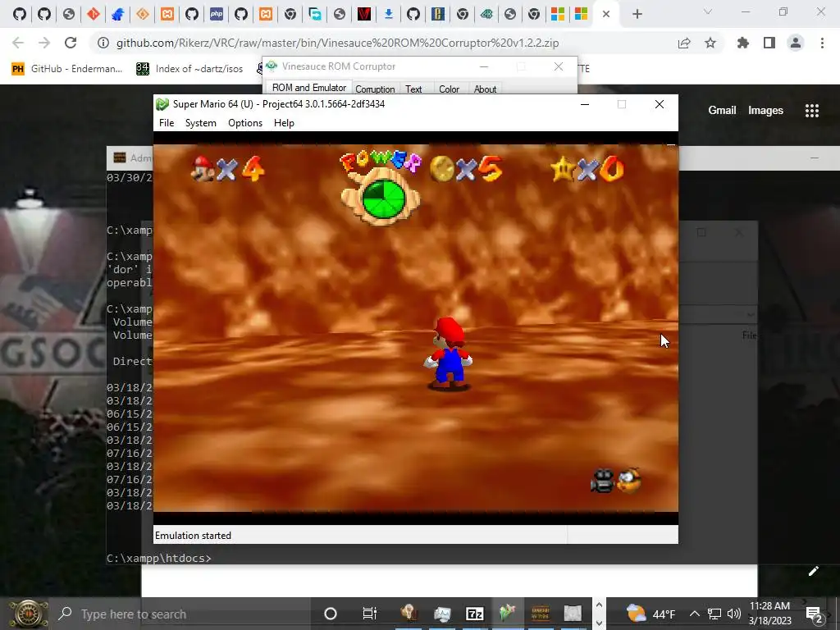Switch to the php favicon tab

(217, 14)
